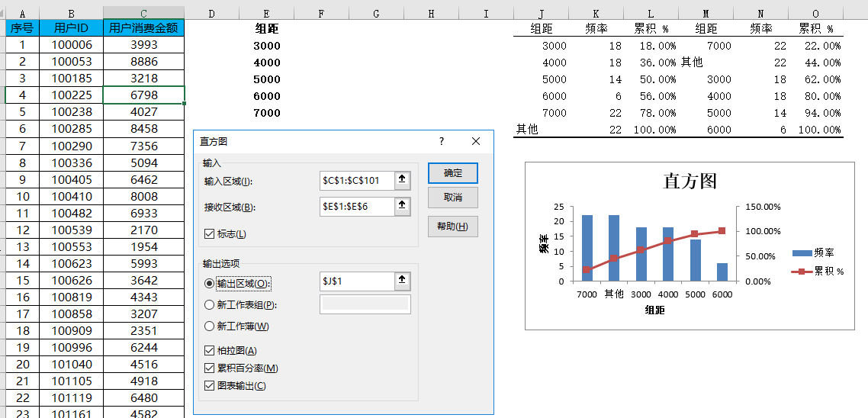Select the 新工作表组 radio button
This screenshot has width=868, height=418.
pos(209,304)
